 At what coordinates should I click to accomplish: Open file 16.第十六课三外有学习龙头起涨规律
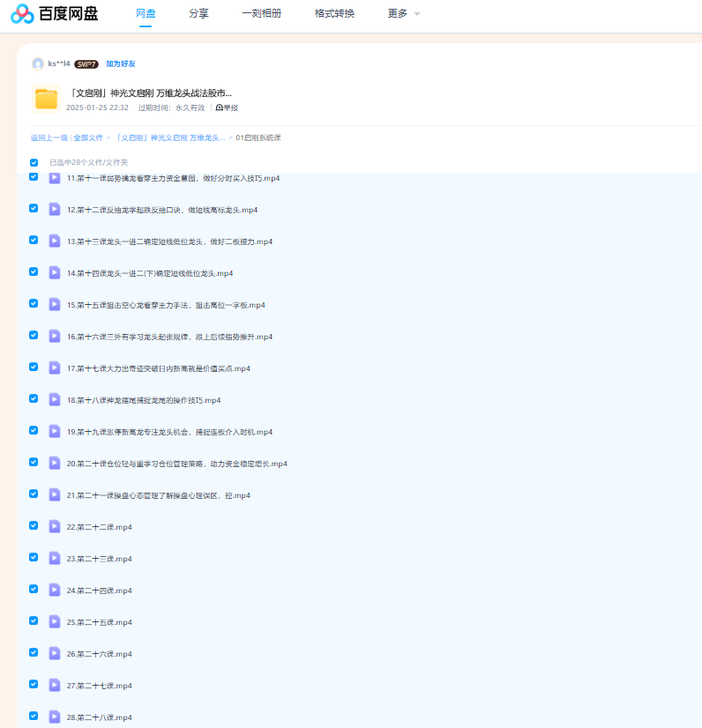click(x=169, y=337)
